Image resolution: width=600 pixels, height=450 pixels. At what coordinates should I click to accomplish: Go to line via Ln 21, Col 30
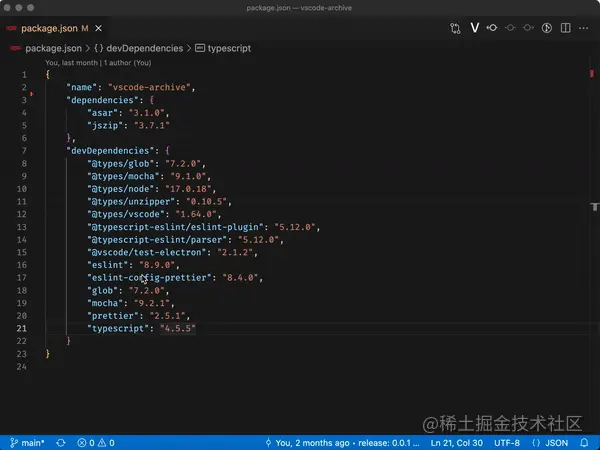pos(455,442)
